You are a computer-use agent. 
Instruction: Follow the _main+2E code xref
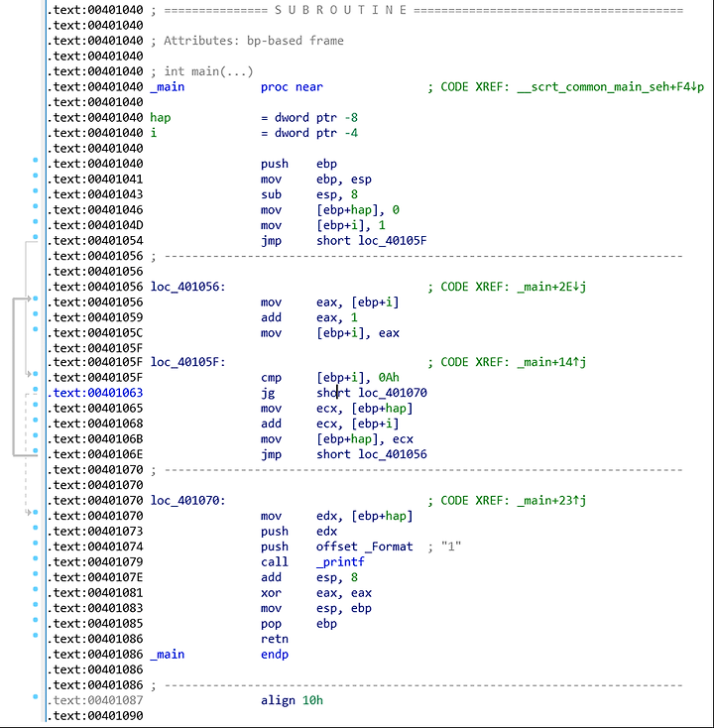[551, 287]
